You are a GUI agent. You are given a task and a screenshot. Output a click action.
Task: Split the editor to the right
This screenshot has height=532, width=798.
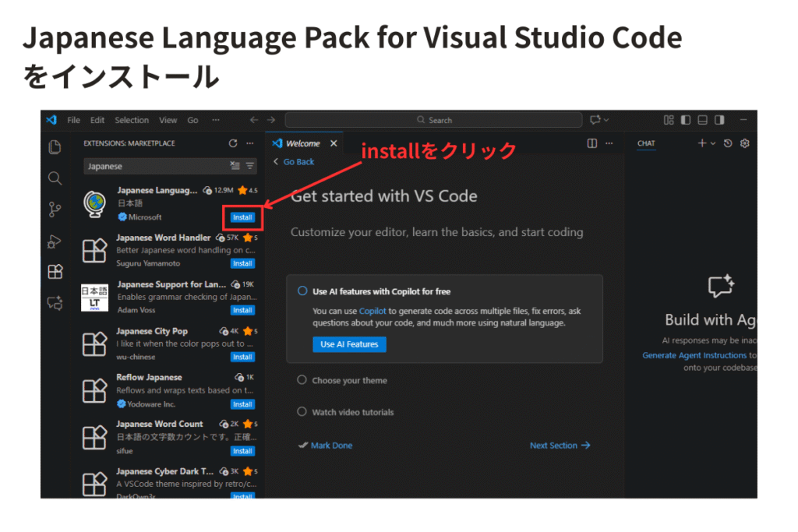[x=592, y=143]
